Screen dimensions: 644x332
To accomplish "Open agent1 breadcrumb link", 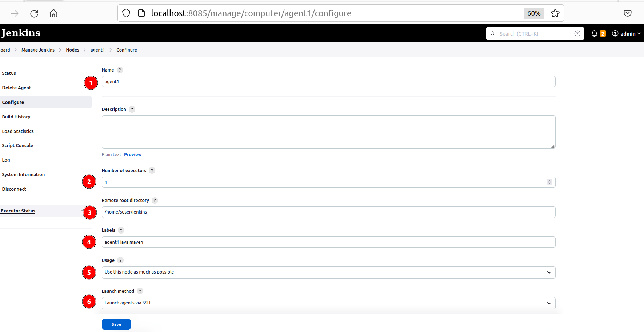I will (x=97, y=50).
